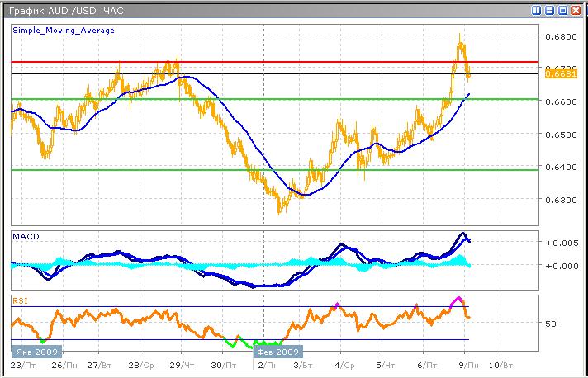Click the 23/Пт date on time axis
The height and width of the screenshot is (378, 588).
click(x=22, y=364)
